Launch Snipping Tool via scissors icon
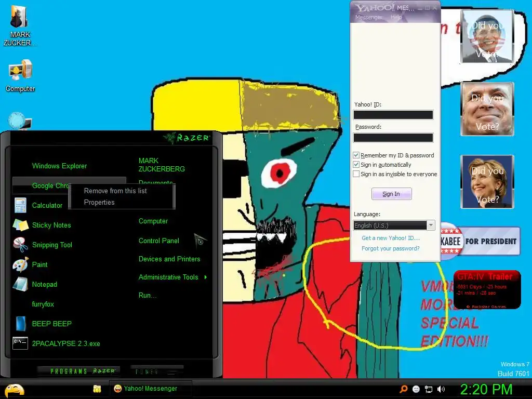This screenshot has height=399, width=532. pyautogui.click(x=20, y=245)
